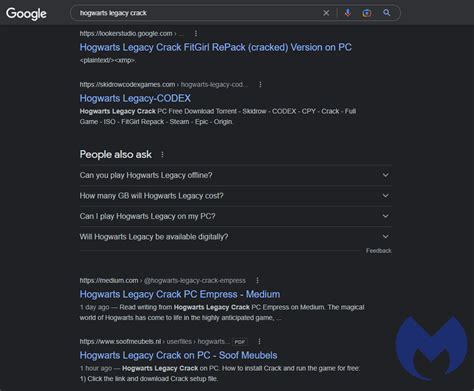Click the '<plaintext/><xmp>' snippet text
Viewport: 474px width, 391px height.
click(107, 60)
